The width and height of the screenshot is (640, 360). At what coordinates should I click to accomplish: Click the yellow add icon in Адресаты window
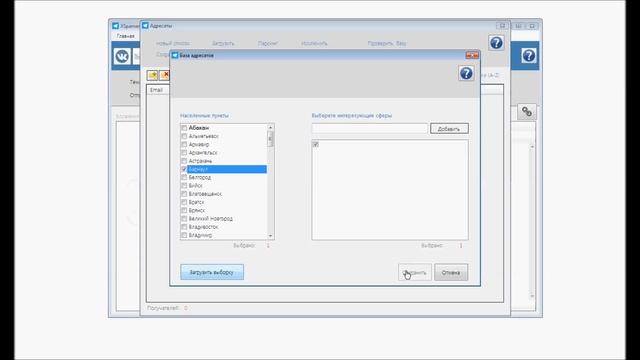coord(153,75)
